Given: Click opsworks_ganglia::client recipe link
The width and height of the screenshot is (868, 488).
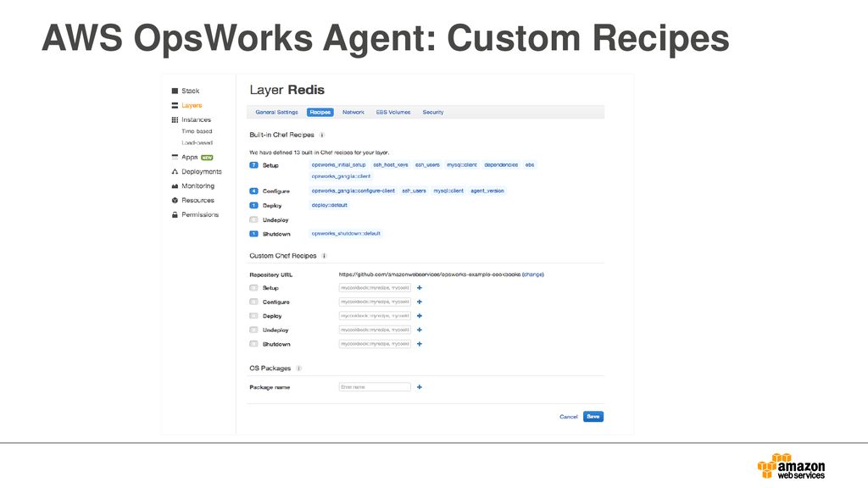Looking at the screenshot, I should tap(341, 176).
